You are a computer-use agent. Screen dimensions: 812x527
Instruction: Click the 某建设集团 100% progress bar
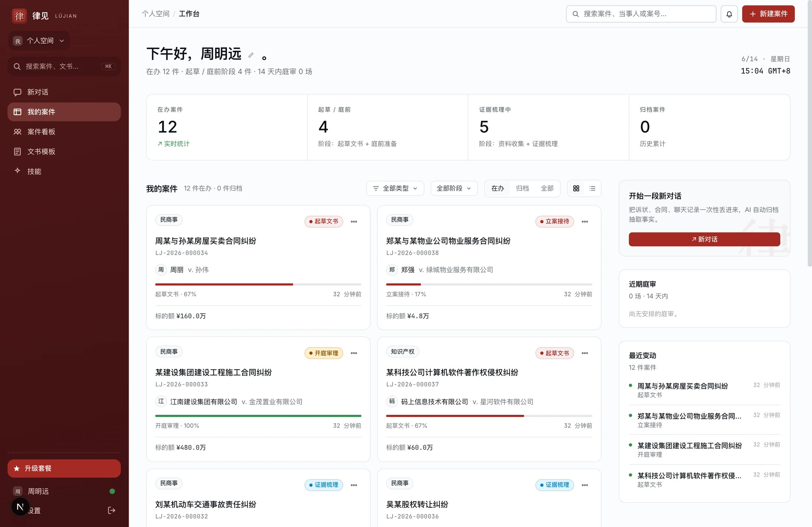coord(258,416)
